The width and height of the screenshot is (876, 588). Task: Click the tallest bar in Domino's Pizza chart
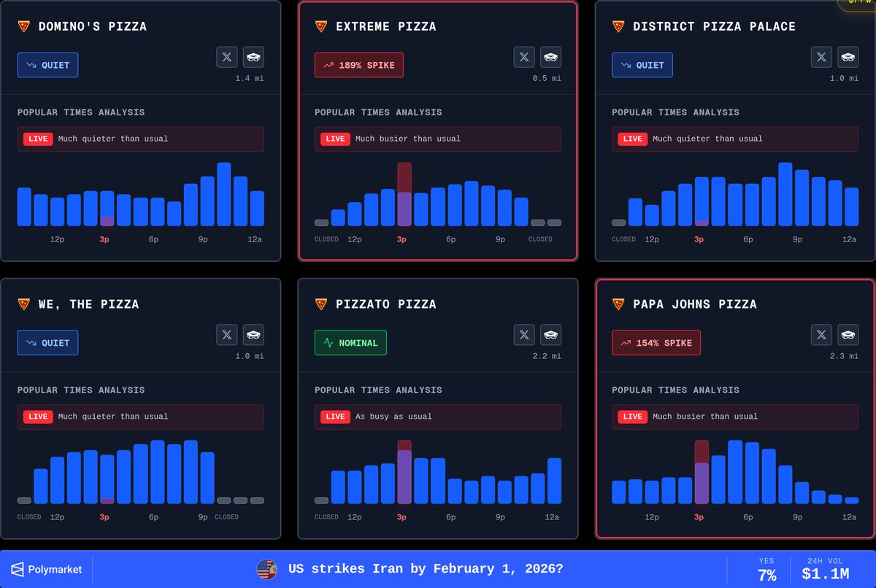click(224, 194)
